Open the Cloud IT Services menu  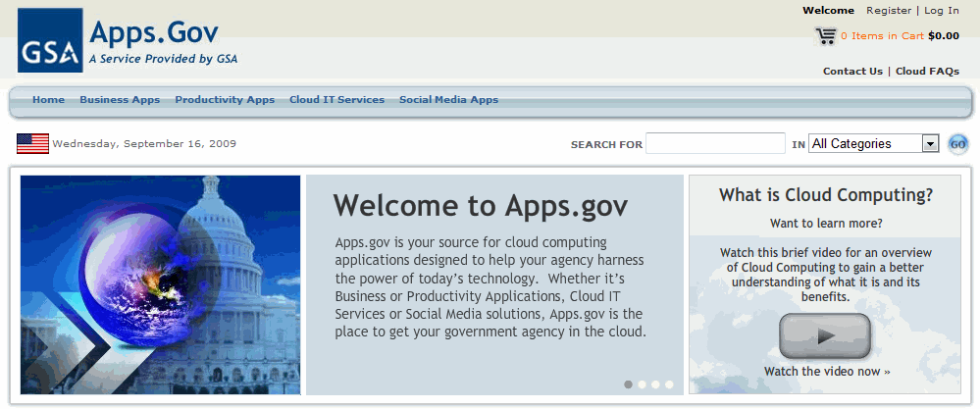tap(336, 100)
